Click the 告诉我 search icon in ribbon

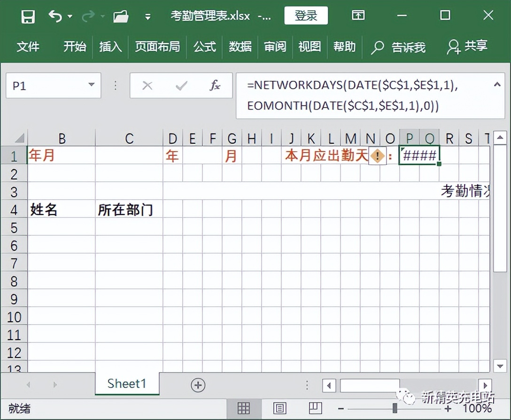click(x=378, y=47)
